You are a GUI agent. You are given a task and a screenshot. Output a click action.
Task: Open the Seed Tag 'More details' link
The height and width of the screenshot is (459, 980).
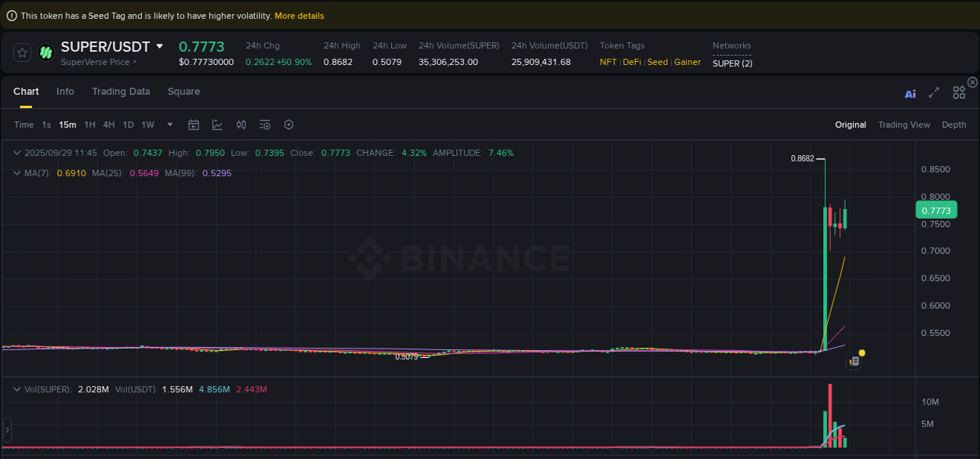pos(299,16)
